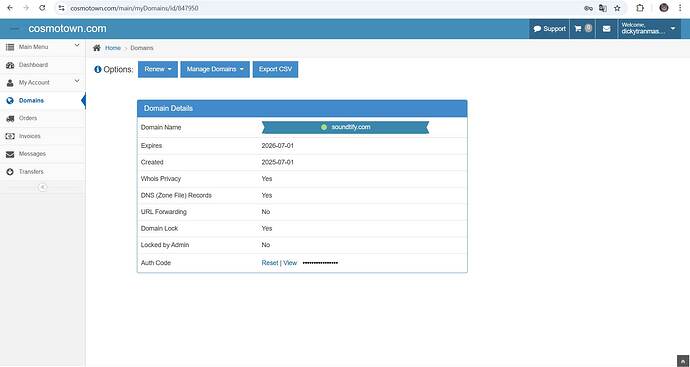Open Orders in the sidebar
This screenshot has height=367, width=690.
(28, 118)
